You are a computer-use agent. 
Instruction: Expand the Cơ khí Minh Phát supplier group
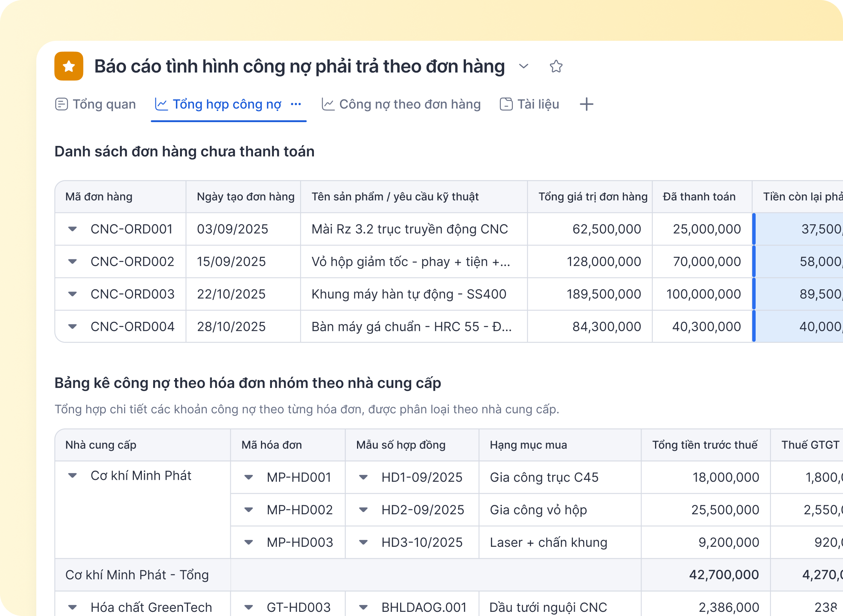point(73,476)
